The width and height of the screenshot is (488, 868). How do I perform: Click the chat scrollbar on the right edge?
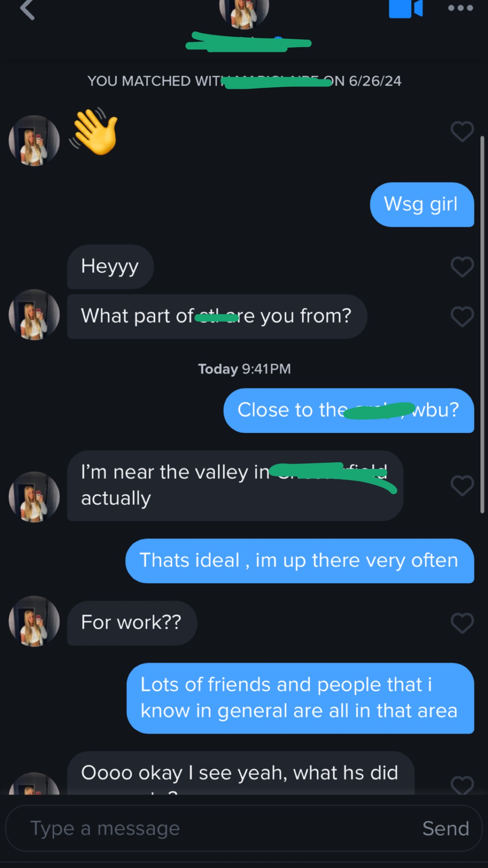482,324
